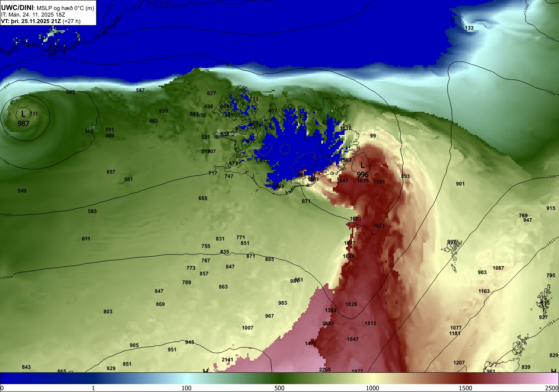Click the height value 1077

coord(456,328)
